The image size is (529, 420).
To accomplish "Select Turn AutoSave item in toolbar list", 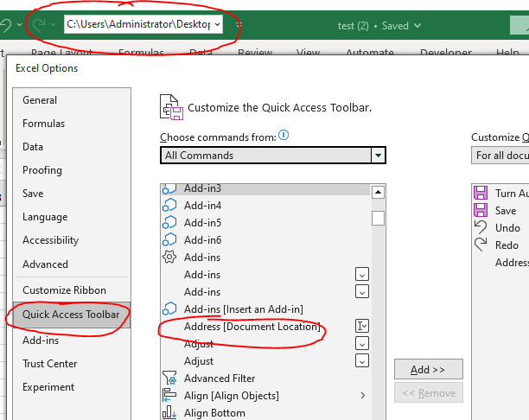I will [x=501, y=193].
